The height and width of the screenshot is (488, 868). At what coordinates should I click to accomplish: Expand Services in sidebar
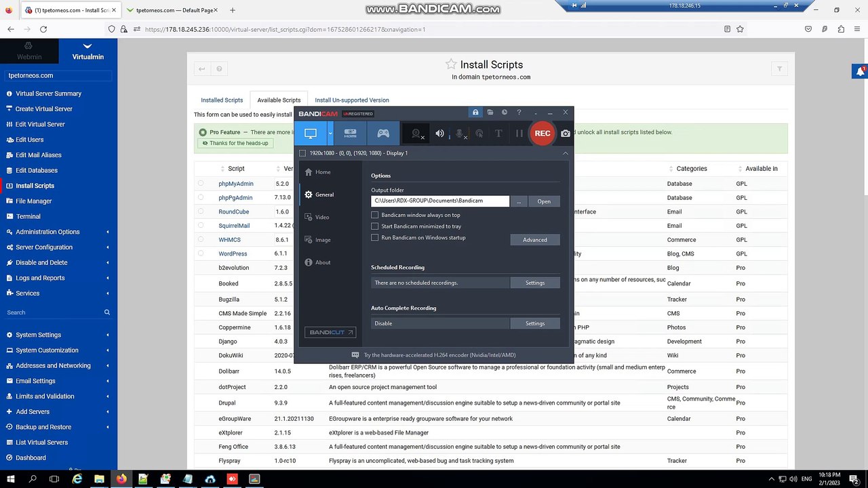(x=58, y=293)
